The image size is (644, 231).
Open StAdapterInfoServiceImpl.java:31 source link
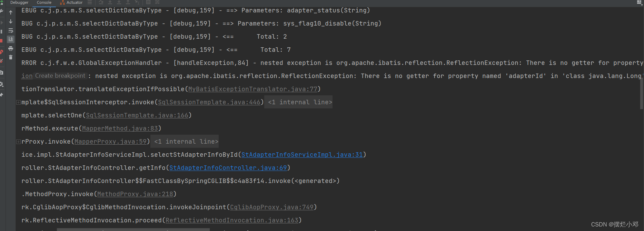coord(302,154)
